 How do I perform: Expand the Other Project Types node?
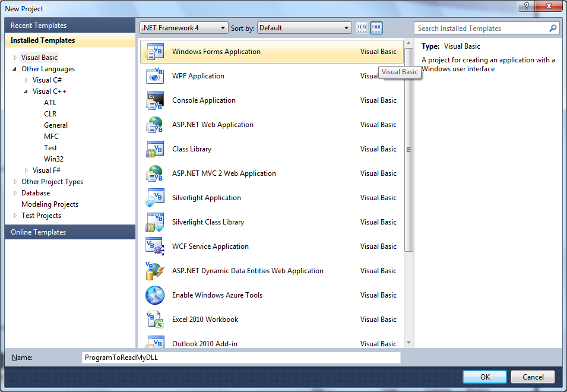point(15,182)
